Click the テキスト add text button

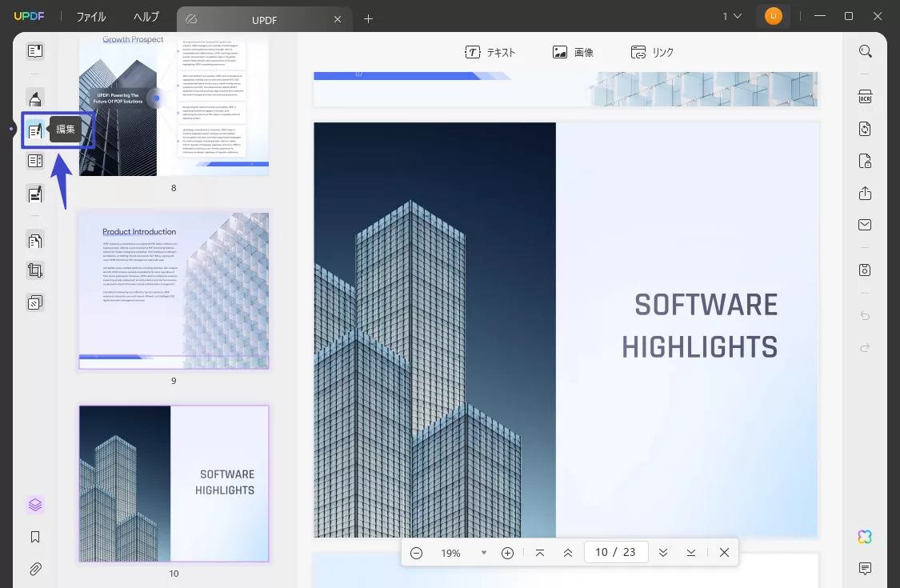[x=490, y=52]
